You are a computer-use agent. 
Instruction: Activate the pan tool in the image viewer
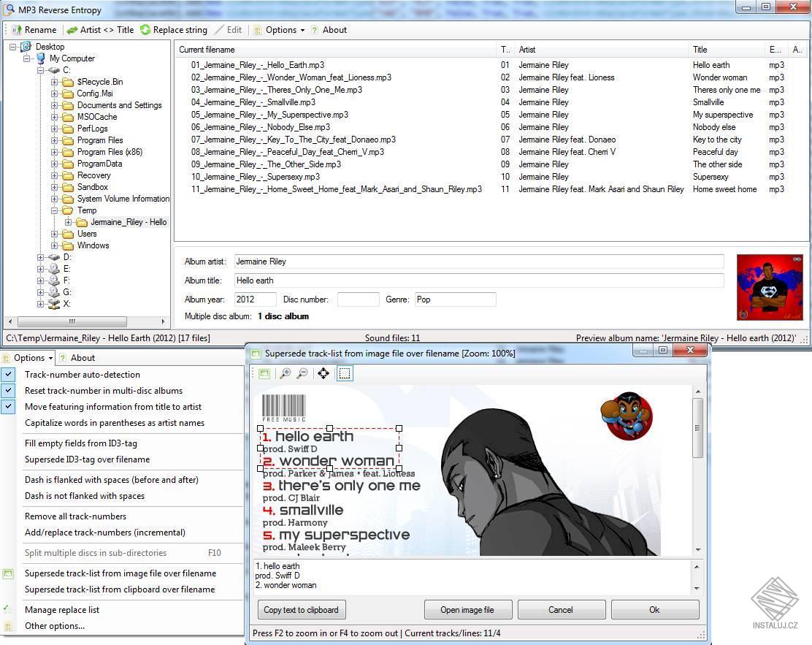point(323,373)
